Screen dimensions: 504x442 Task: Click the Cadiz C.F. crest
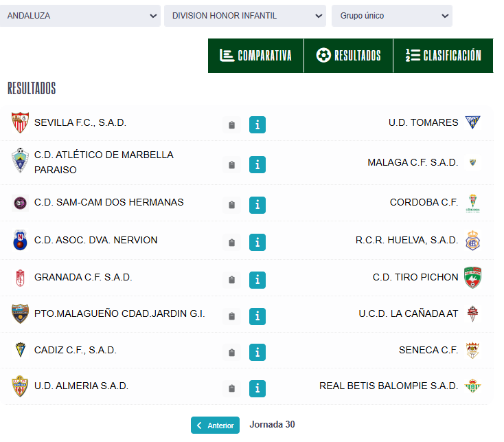[x=20, y=350]
